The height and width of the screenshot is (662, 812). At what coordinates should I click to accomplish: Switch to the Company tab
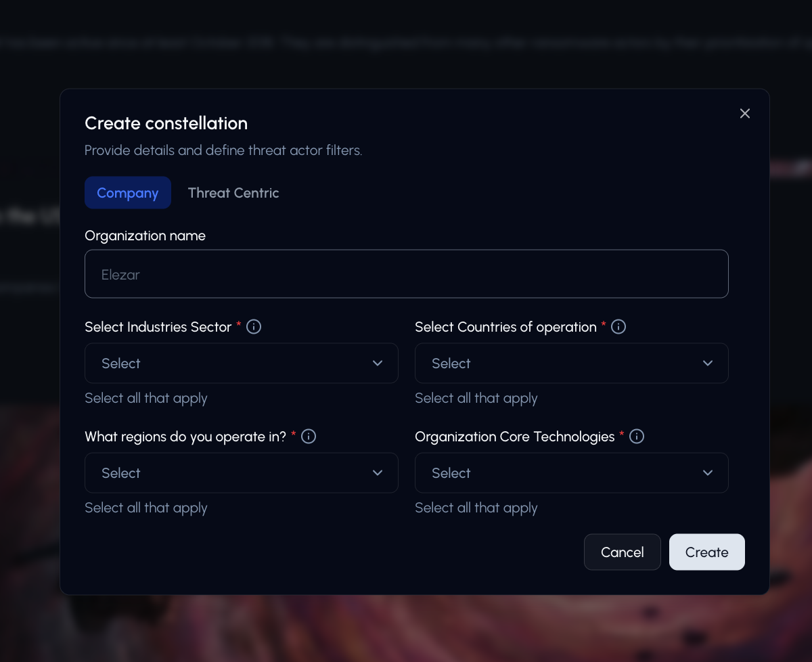pyautogui.click(x=128, y=193)
